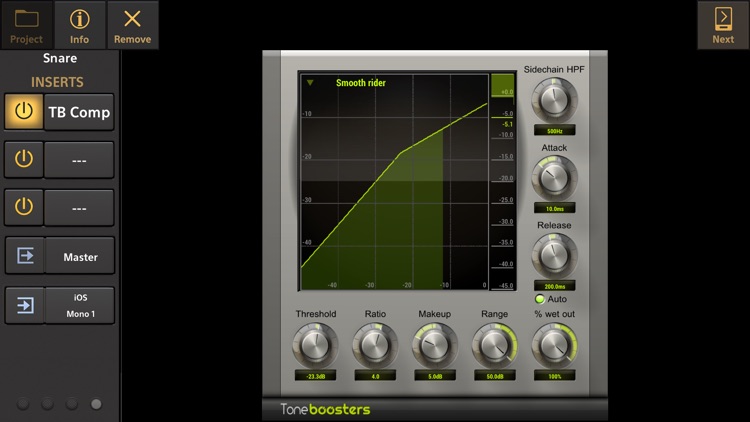This screenshot has width=750, height=422.
Task: Click the 500Hz sidechain value display
Action: click(554, 131)
